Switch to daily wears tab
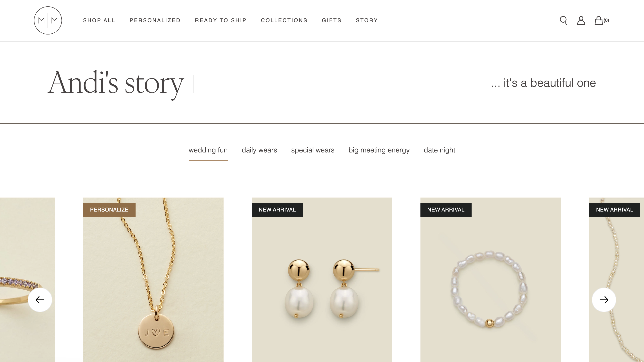Image resolution: width=644 pixels, height=362 pixels. tap(259, 150)
